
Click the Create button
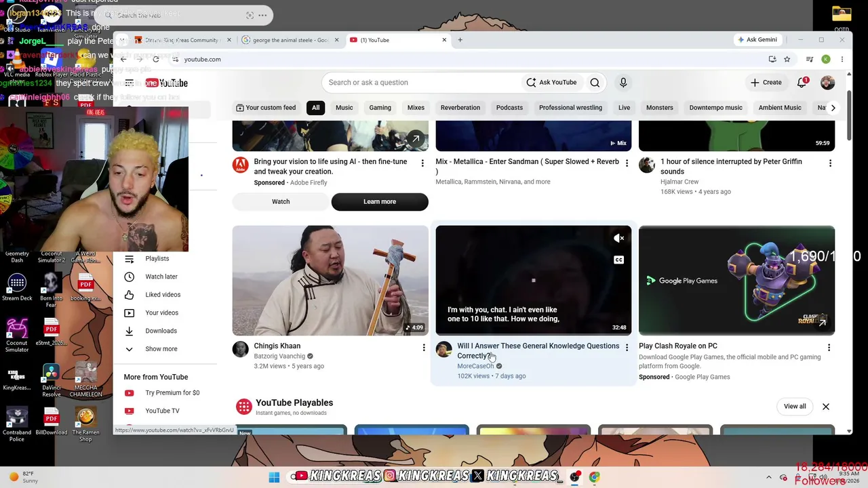(x=766, y=83)
